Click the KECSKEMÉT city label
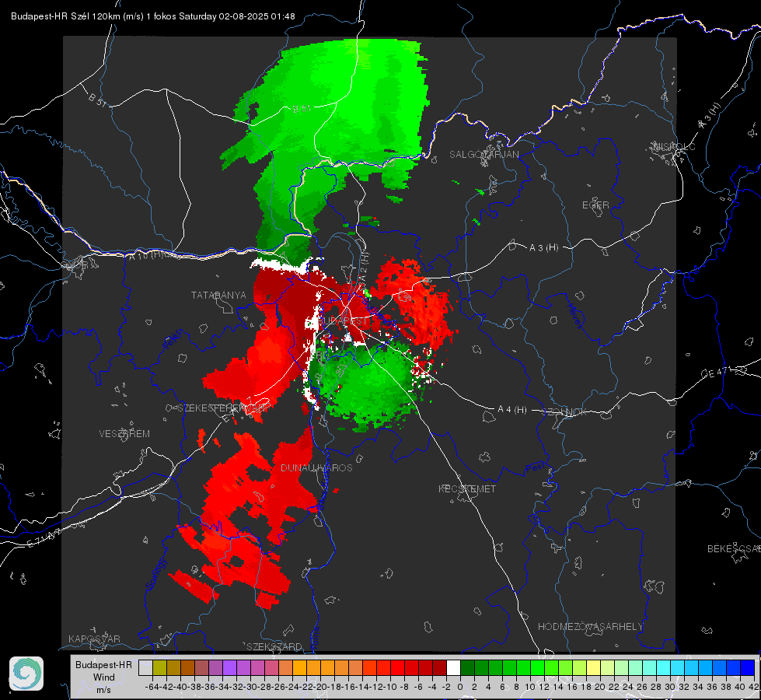The width and height of the screenshot is (761, 700). [x=467, y=489]
